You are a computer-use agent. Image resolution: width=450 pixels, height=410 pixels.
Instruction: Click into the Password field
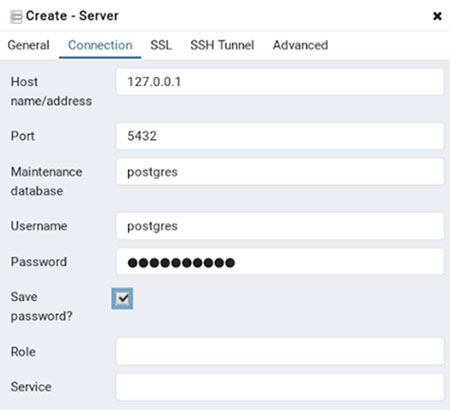(280, 262)
